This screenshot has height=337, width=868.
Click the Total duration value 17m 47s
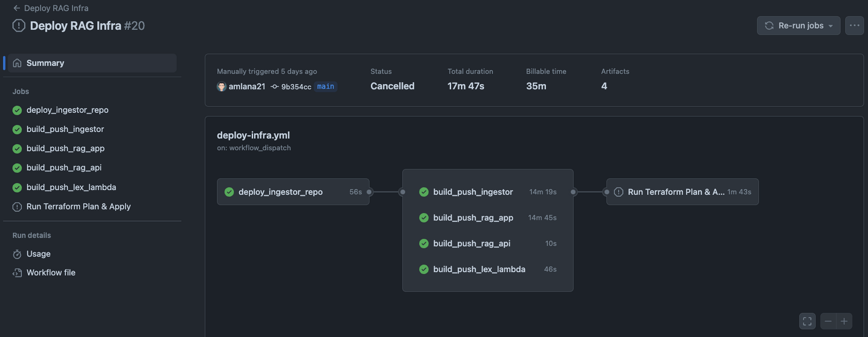click(x=466, y=86)
